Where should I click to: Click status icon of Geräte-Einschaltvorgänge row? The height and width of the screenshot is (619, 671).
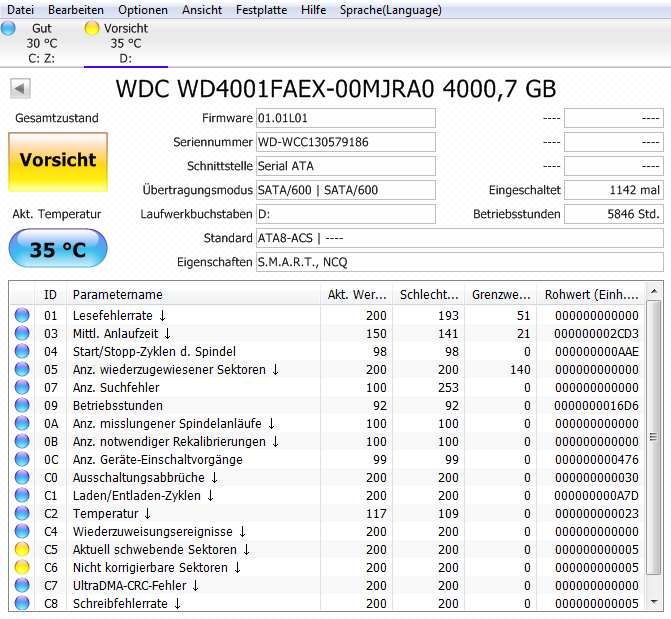click(x=22, y=459)
